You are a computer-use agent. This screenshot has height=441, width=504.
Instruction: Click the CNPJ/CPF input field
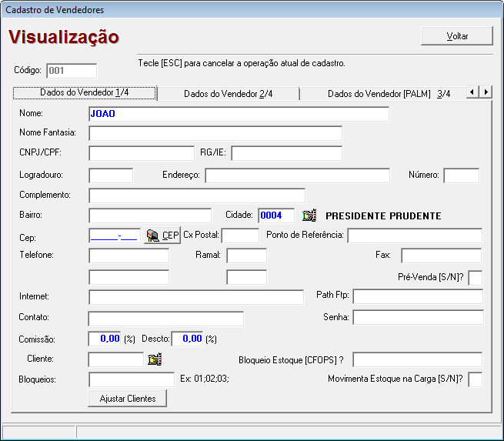(142, 154)
